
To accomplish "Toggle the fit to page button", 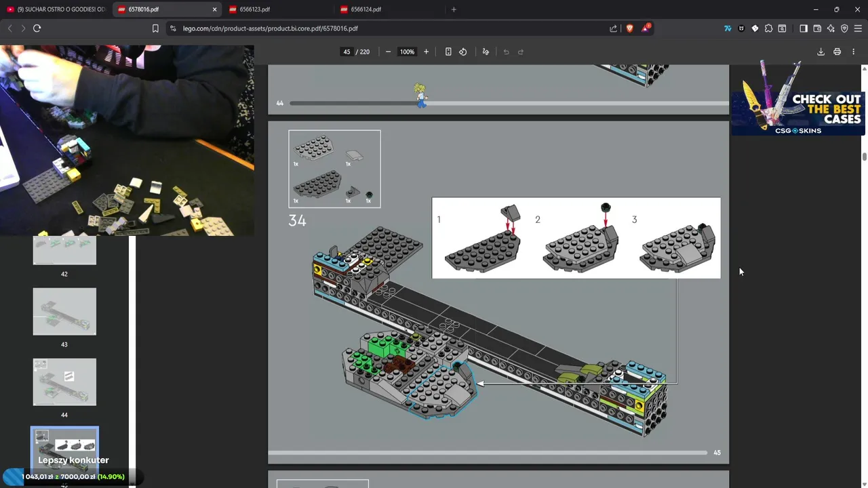I will (448, 52).
